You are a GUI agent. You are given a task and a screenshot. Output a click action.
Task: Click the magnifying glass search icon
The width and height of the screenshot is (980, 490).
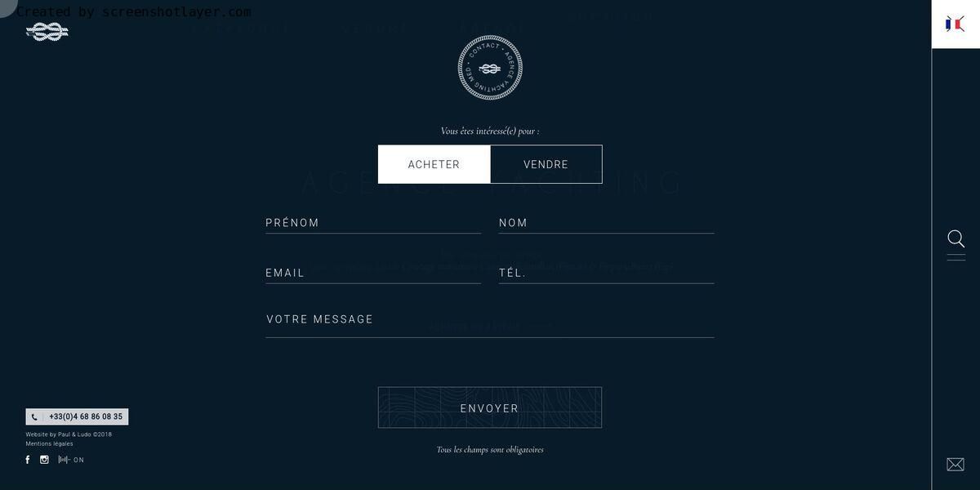tap(955, 238)
